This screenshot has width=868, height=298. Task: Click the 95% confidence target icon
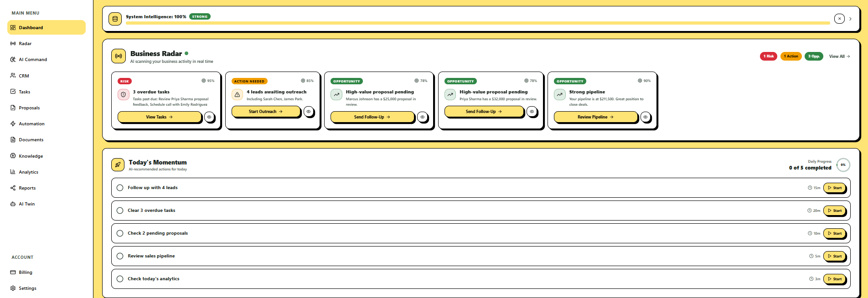click(204, 81)
